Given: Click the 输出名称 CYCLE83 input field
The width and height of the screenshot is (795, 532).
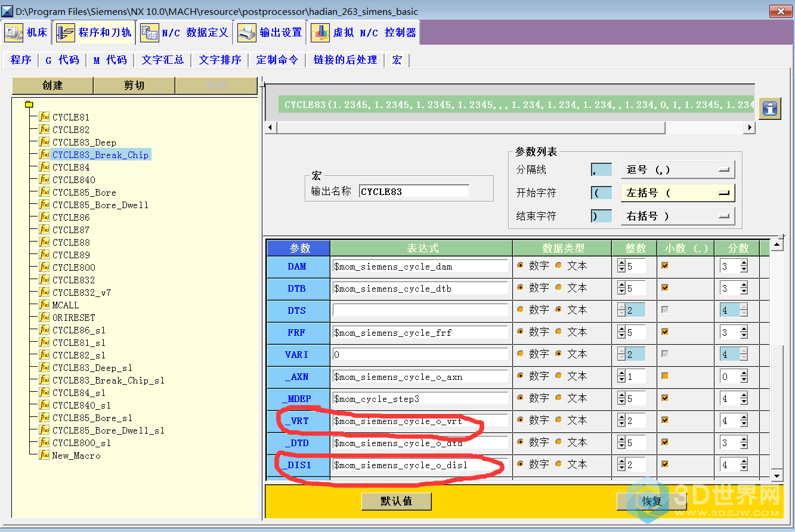Looking at the screenshot, I should [x=414, y=191].
